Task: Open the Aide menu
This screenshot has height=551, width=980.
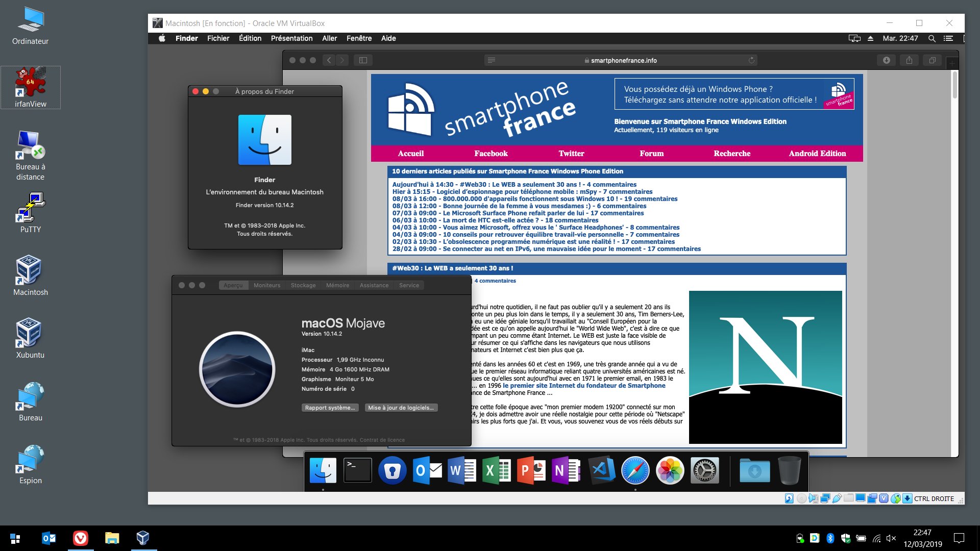Action: [x=388, y=38]
